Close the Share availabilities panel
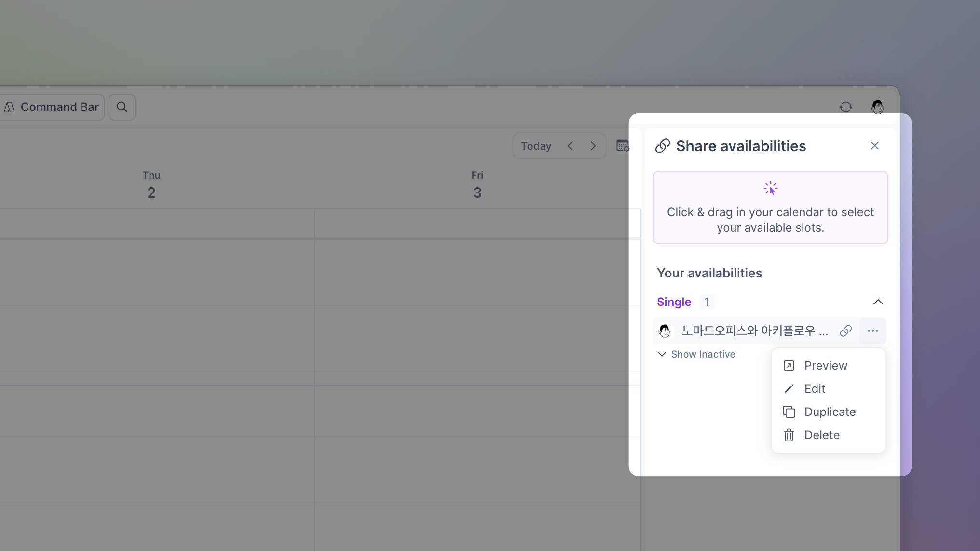The image size is (980, 551). coord(875,146)
